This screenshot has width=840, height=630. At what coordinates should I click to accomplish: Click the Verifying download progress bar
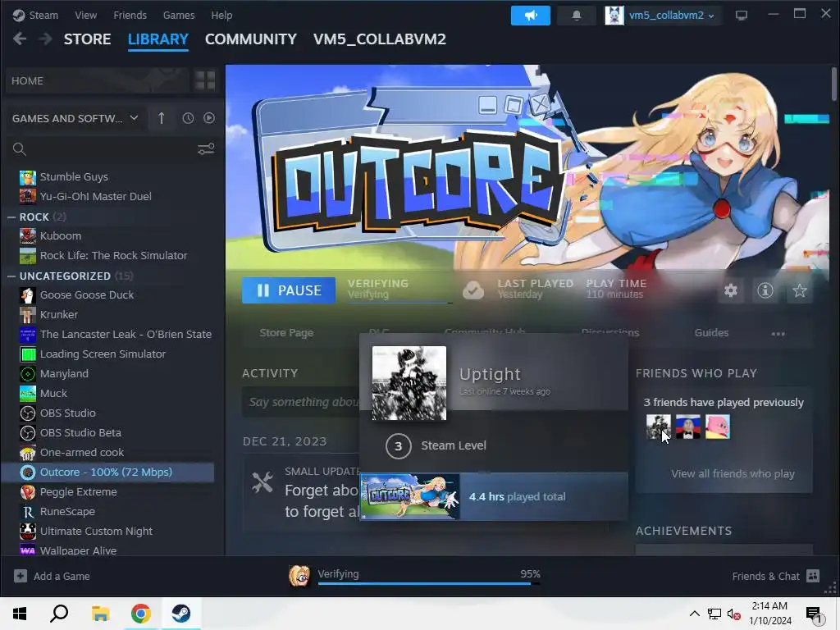pyautogui.click(x=428, y=583)
